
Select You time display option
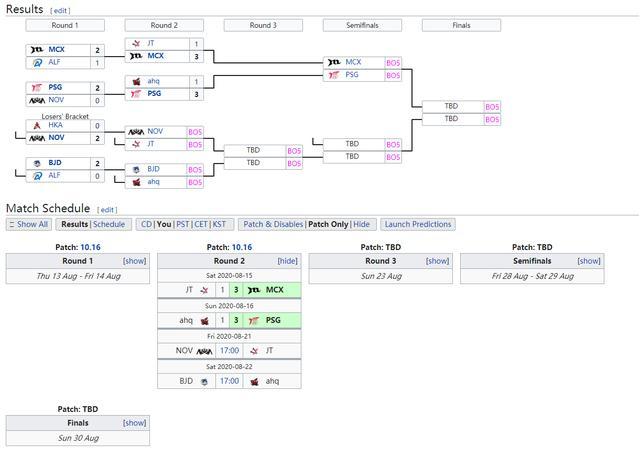[164, 224]
